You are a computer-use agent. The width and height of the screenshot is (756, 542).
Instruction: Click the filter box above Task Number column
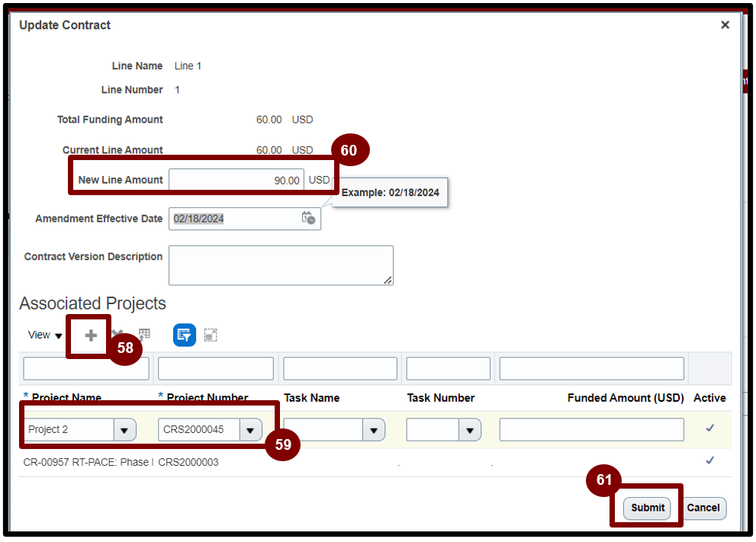448,368
